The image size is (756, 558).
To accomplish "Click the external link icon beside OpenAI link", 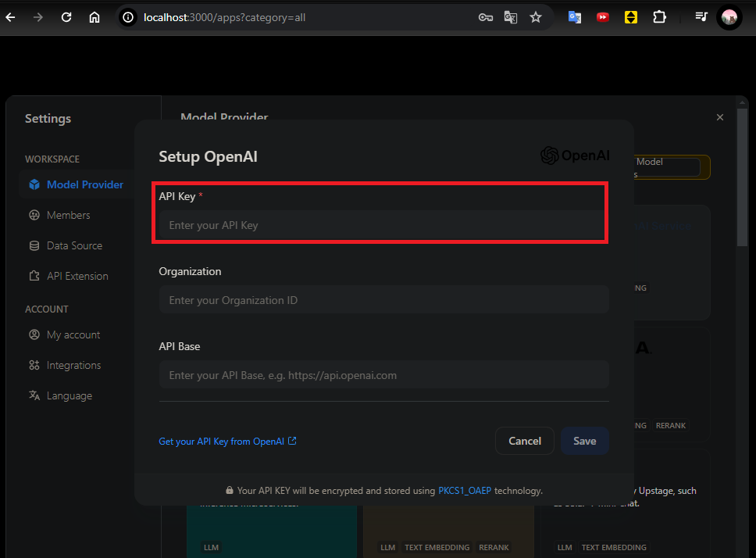I will point(292,441).
